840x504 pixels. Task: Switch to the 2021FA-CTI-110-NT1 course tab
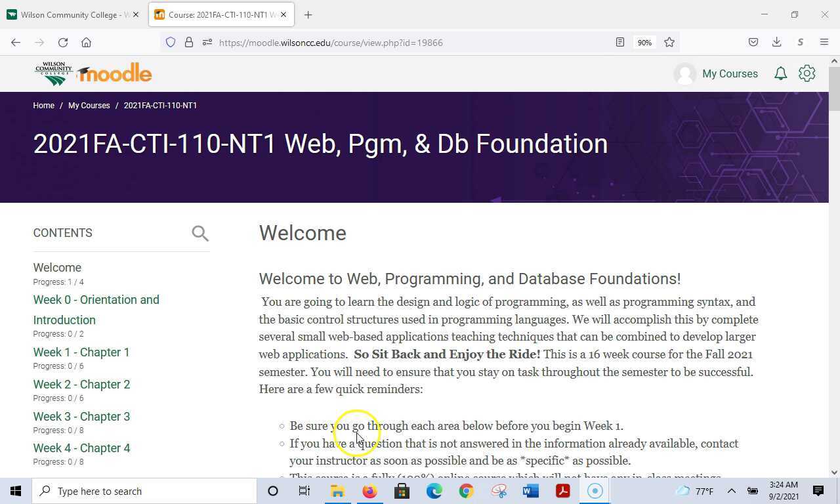click(x=217, y=14)
